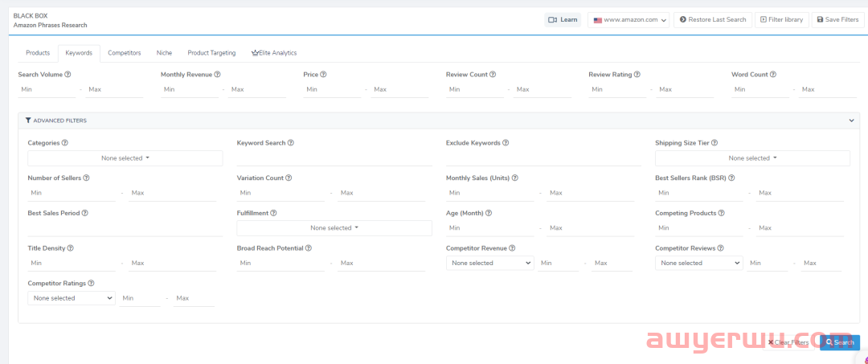Click the Competing Products Min field
868x364 pixels.
pyautogui.click(x=699, y=228)
